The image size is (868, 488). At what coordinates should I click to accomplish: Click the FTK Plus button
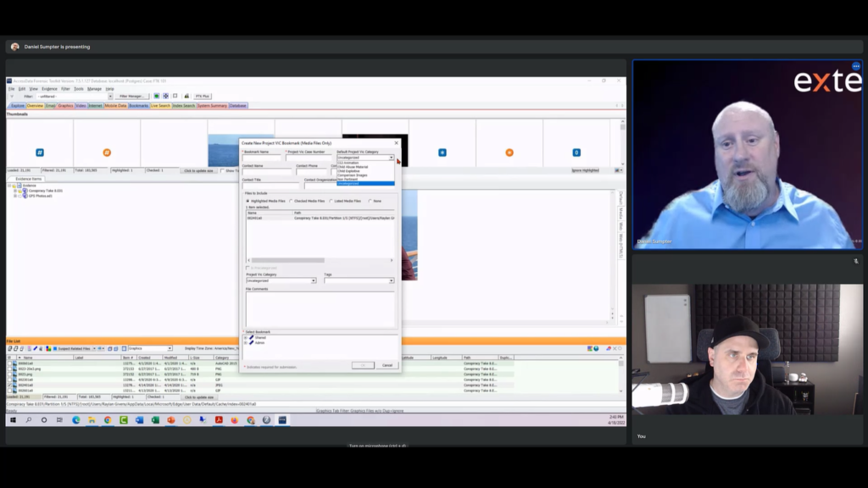point(202,97)
